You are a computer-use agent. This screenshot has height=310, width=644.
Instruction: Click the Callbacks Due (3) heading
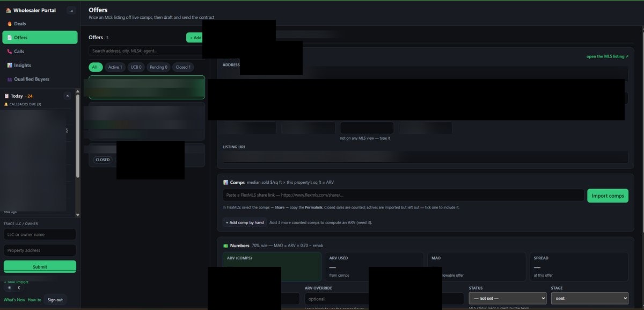click(x=25, y=104)
